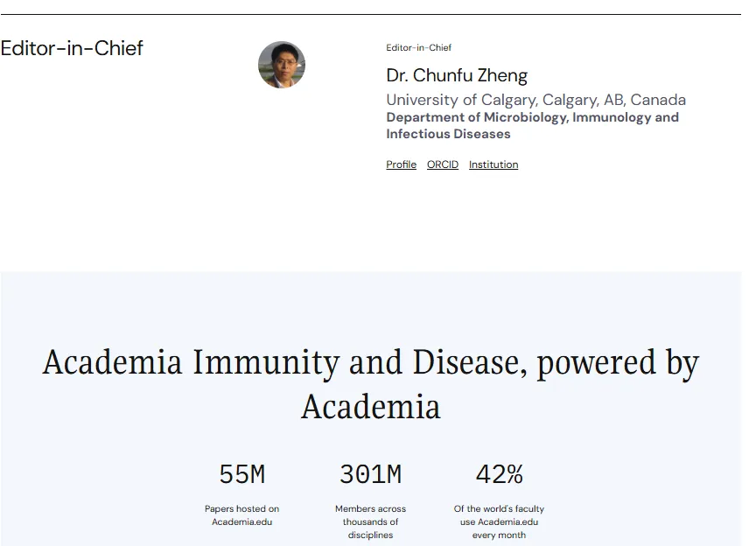Click Dr. Chunfu Zheng's avatar photo
The width and height of the screenshot is (756, 546).
(x=282, y=65)
